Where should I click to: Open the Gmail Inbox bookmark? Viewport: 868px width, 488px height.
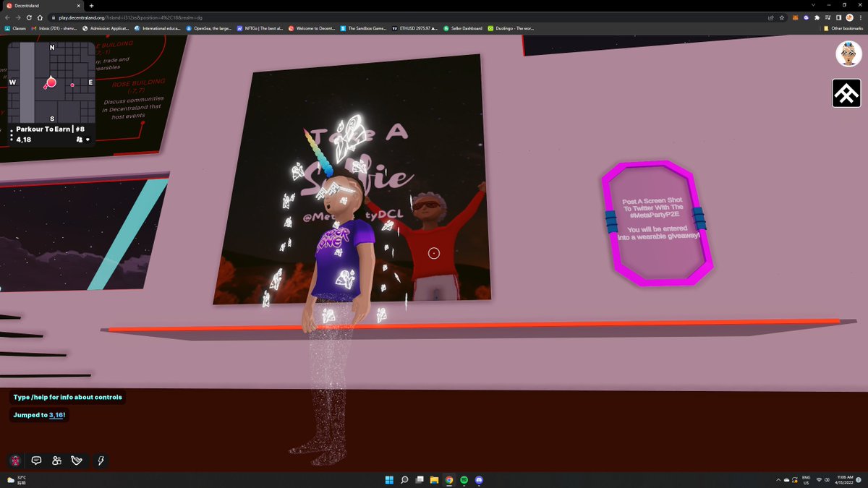point(54,28)
